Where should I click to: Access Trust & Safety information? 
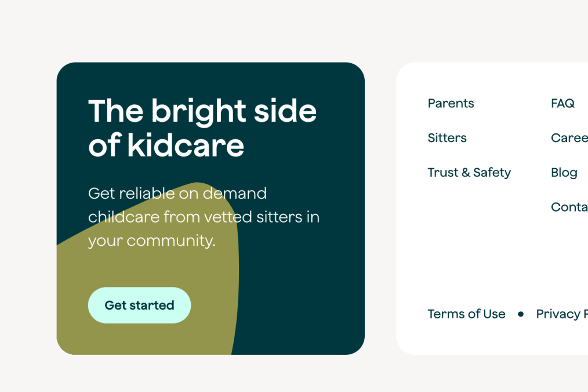[469, 172]
